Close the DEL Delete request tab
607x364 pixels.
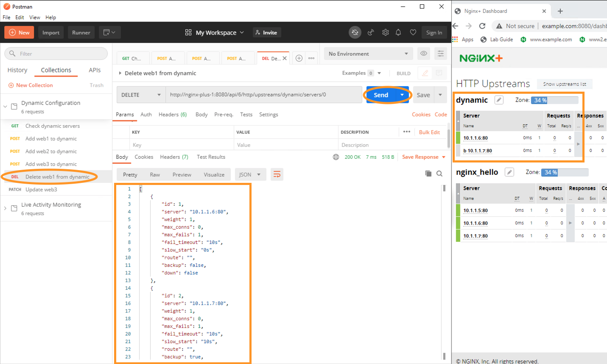tap(285, 58)
